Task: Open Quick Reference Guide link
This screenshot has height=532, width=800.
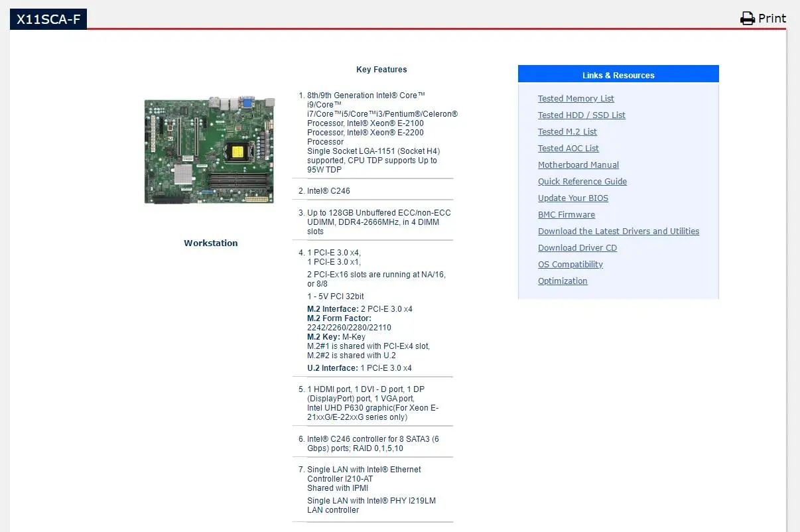Action: click(582, 181)
